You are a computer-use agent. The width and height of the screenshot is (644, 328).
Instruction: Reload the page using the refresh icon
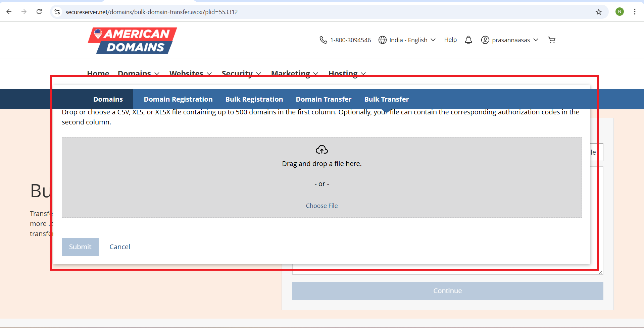pos(39,12)
